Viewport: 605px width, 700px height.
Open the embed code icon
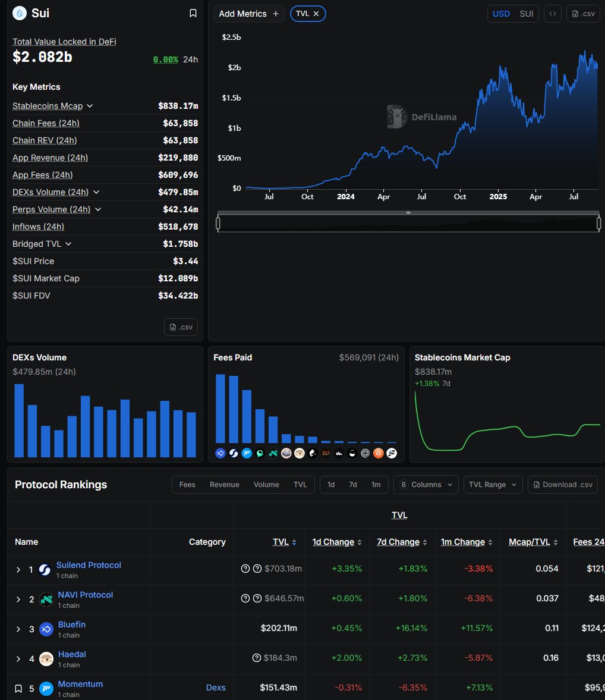click(x=552, y=14)
